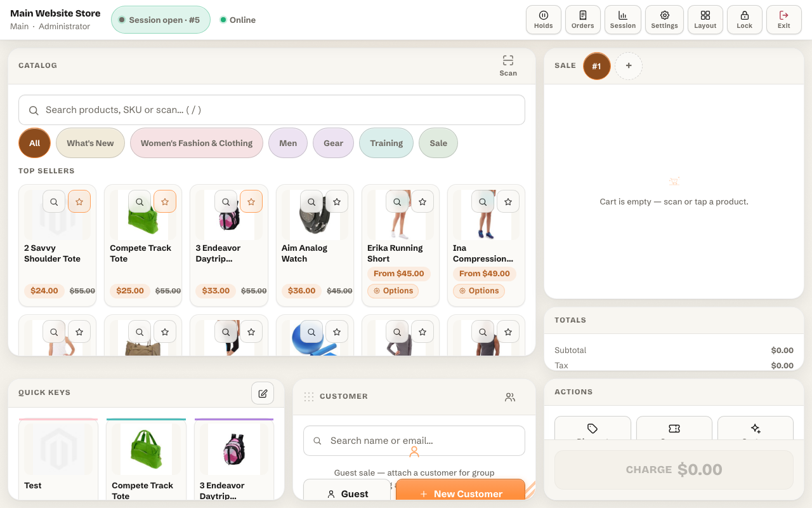Create a New Customer
This screenshot has height=508, width=812.
[x=461, y=490]
